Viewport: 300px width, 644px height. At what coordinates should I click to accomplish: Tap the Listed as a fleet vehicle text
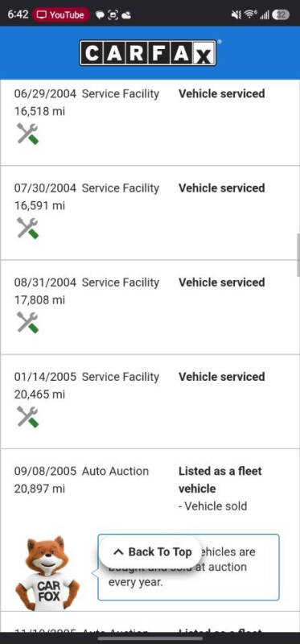[220, 480]
